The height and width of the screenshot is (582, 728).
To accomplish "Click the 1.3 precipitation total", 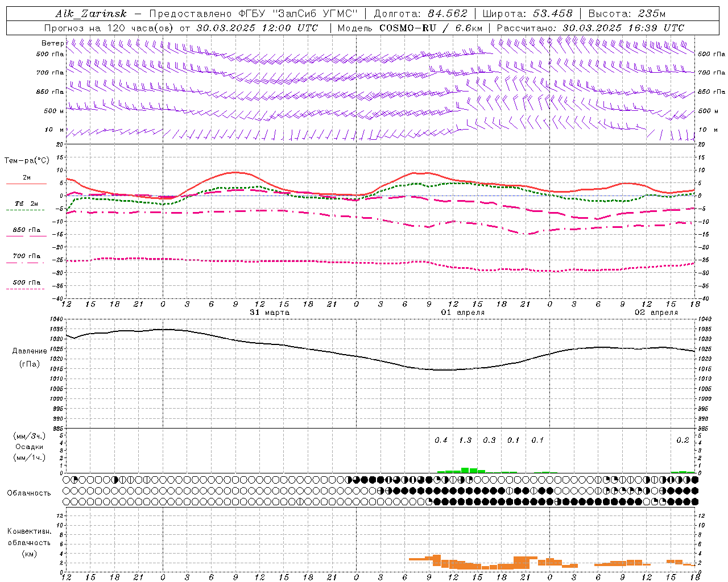I will (x=465, y=440).
